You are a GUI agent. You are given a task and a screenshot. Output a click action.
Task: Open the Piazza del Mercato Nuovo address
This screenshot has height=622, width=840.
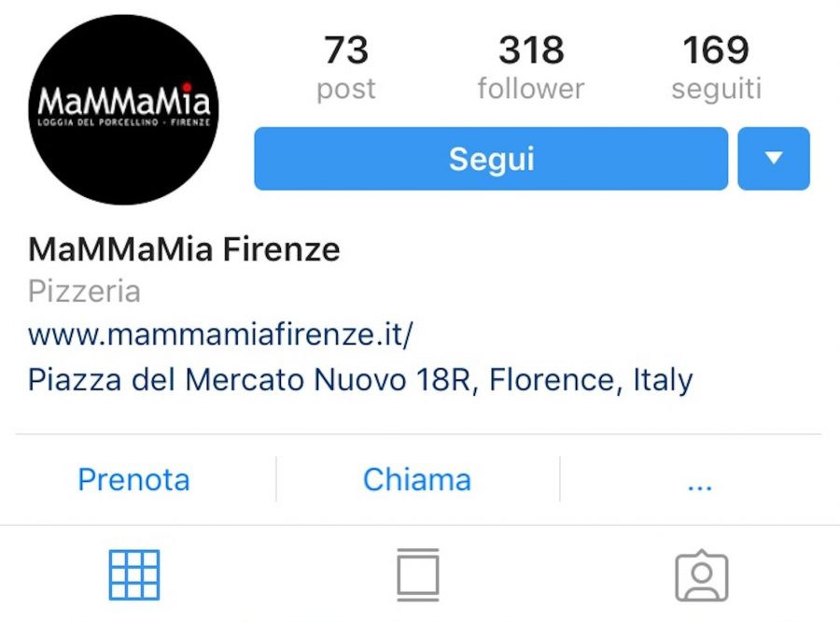(360, 379)
